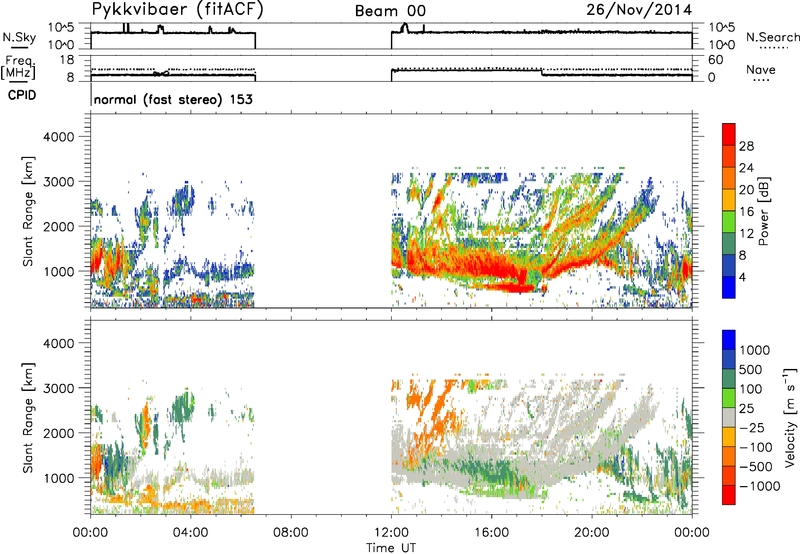Click the '-25' tick on the velocity scale
The width and height of the screenshot is (800, 554).
click(x=752, y=428)
